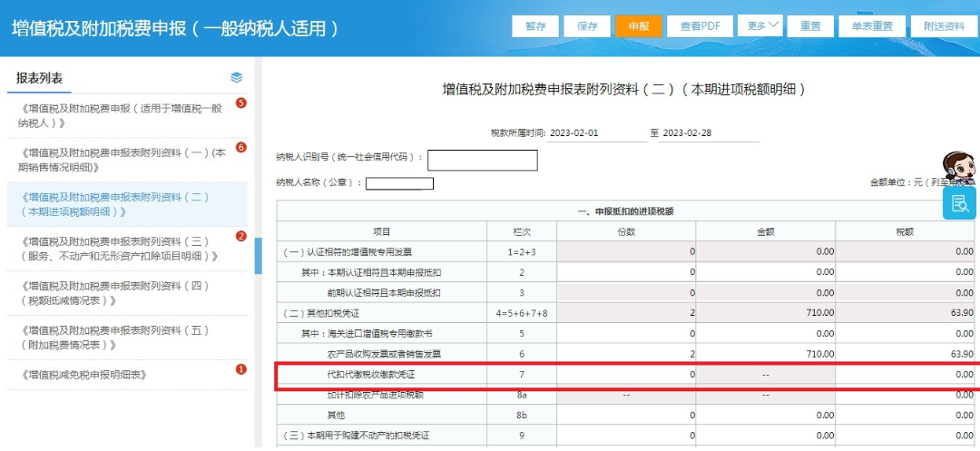Click the 份数 cell in row 9

[625, 436]
